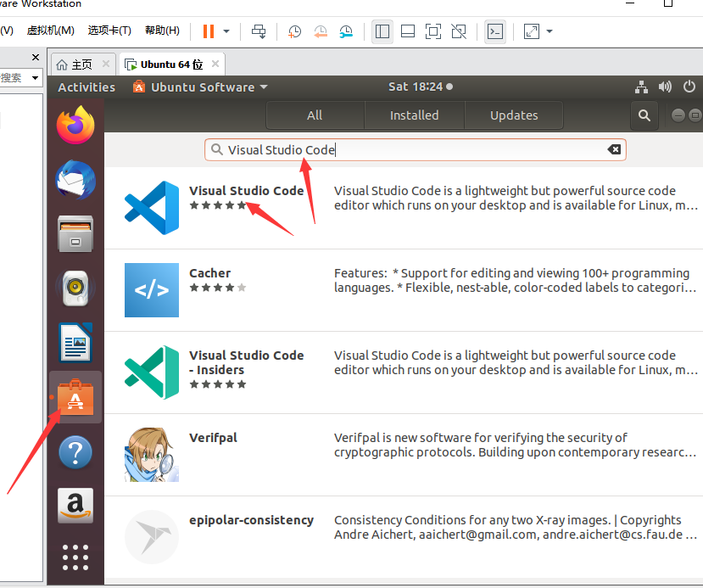This screenshot has width=703, height=588.
Task: Click the Insiders five-star rating
Action: (218, 384)
